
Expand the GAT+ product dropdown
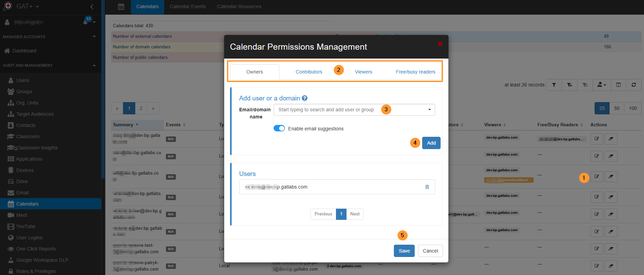click(x=37, y=6)
